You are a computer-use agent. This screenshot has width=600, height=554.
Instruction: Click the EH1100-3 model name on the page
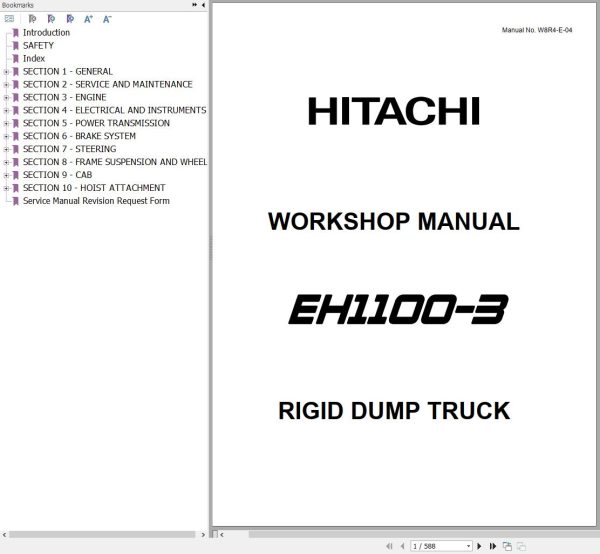(x=398, y=309)
